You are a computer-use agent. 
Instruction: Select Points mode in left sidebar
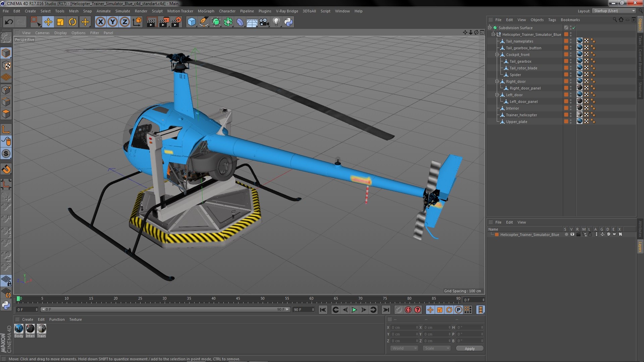click(6, 90)
